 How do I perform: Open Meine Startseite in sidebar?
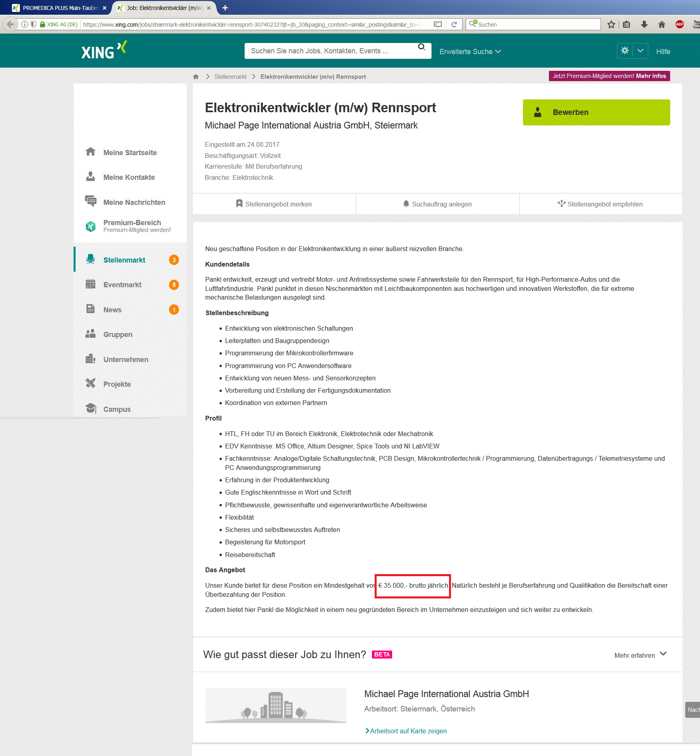(130, 153)
